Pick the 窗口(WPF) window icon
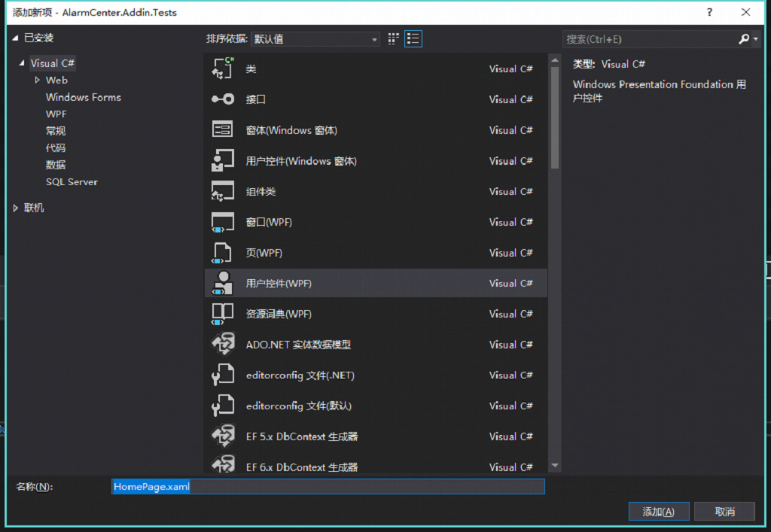This screenshot has width=771, height=532. click(x=222, y=222)
